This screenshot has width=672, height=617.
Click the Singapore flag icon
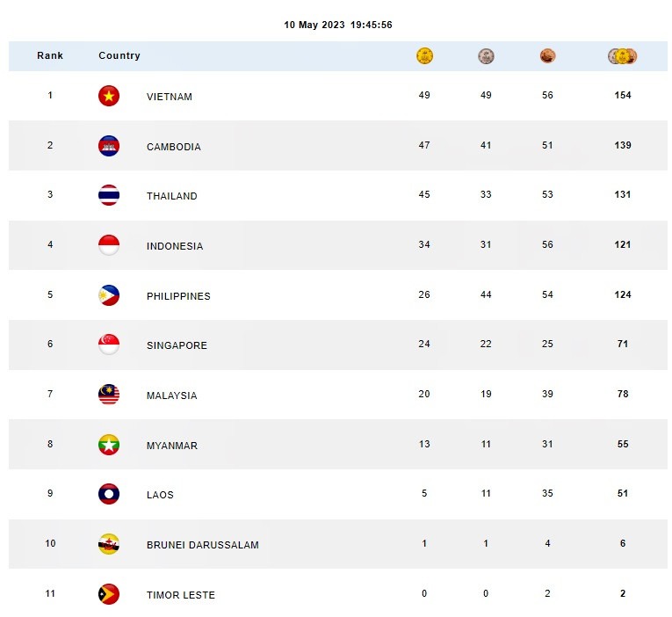(x=109, y=345)
